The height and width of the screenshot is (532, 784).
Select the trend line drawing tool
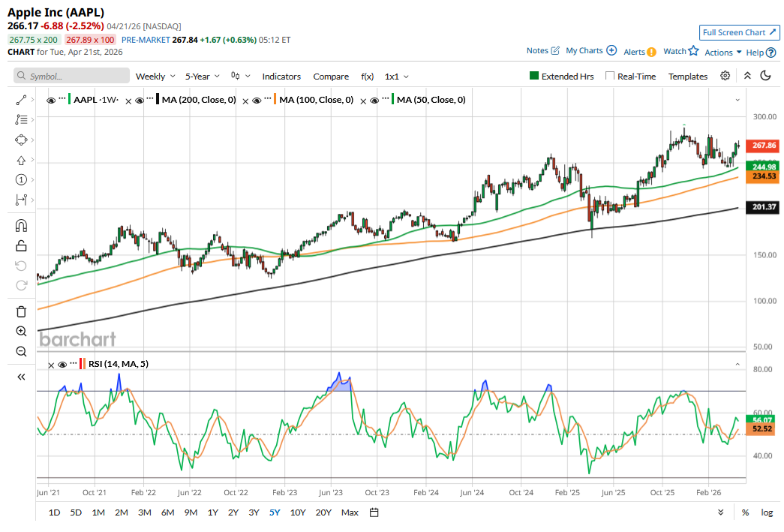coord(21,100)
